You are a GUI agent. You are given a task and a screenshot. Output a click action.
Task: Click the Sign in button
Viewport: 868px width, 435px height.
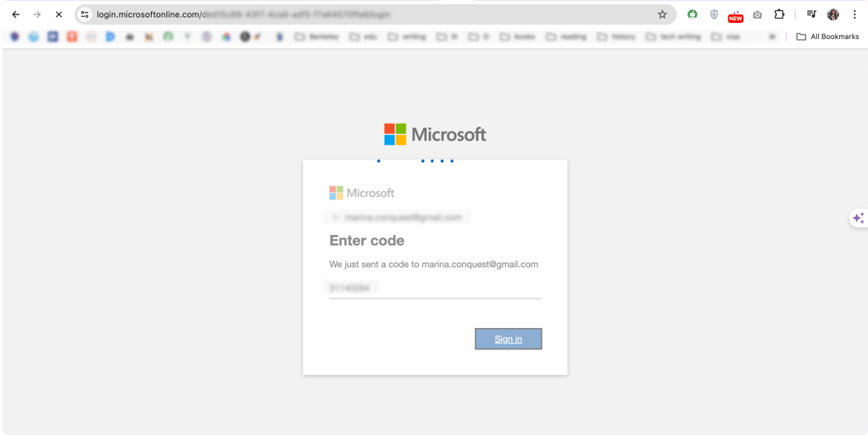click(509, 338)
